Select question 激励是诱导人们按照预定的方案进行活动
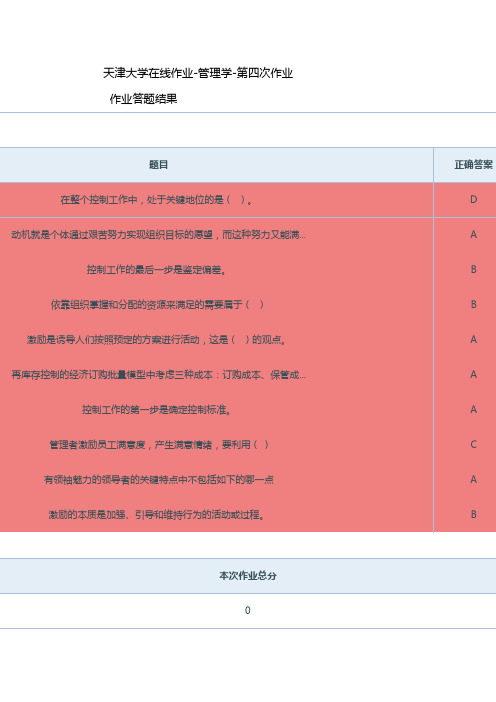 [157, 339]
